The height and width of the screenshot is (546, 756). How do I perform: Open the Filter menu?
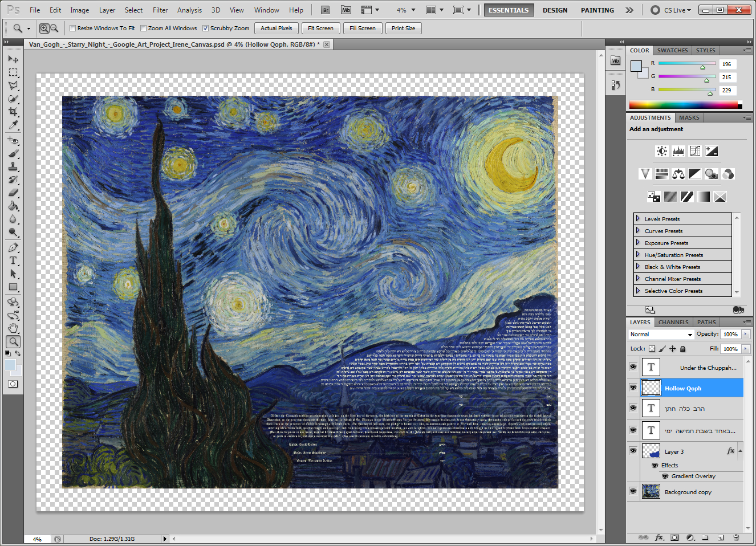coord(160,10)
